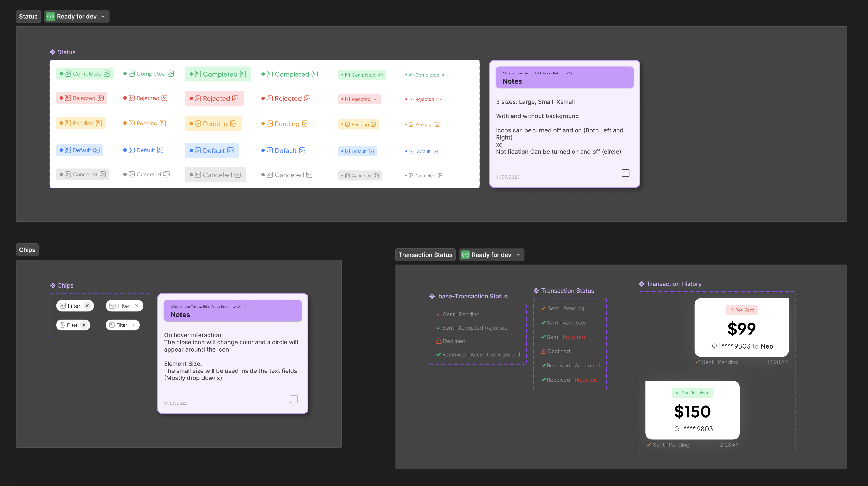The height and width of the screenshot is (486, 868).
Task: Click the purple Notes header in the Status card
Action: (x=564, y=77)
